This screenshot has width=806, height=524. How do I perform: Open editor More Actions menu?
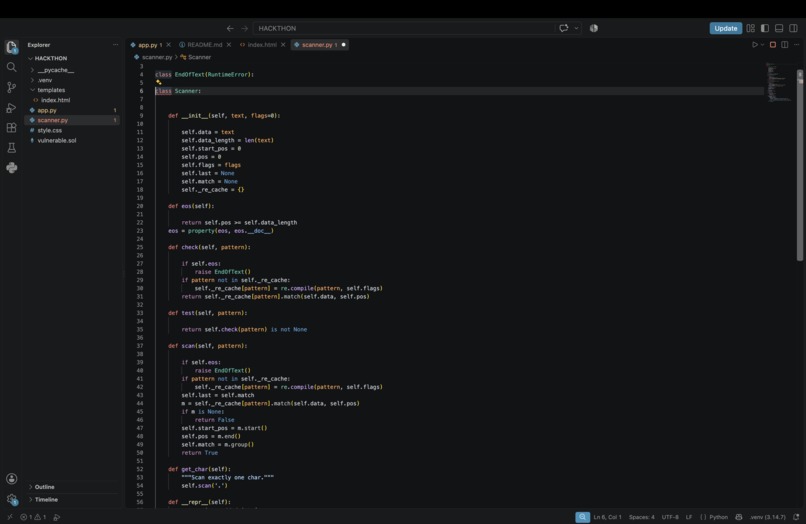point(796,45)
